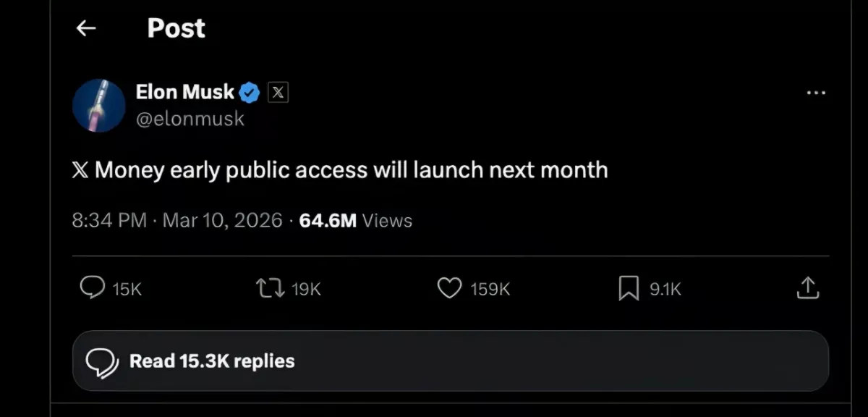Share the post via the share icon

pyautogui.click(x=807, y=286)
